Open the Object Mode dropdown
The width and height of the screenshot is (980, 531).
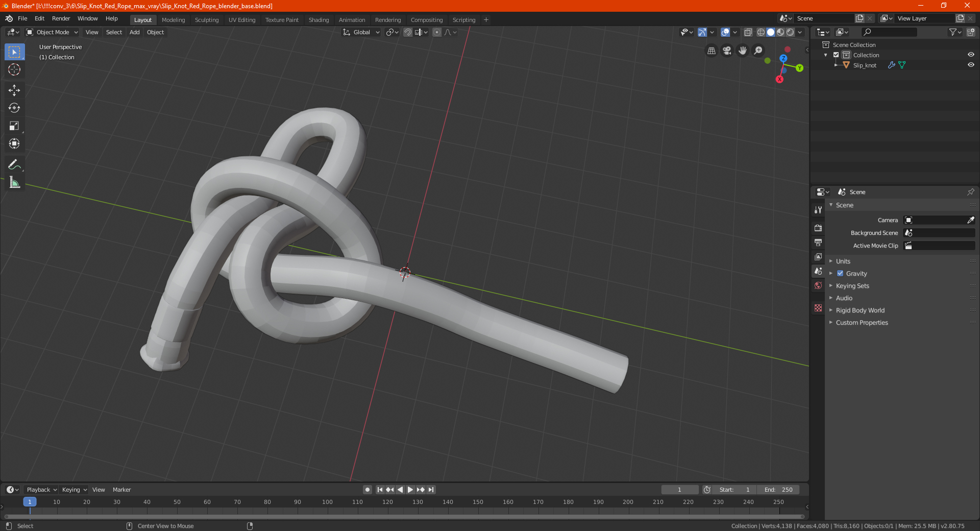[52, 32]
